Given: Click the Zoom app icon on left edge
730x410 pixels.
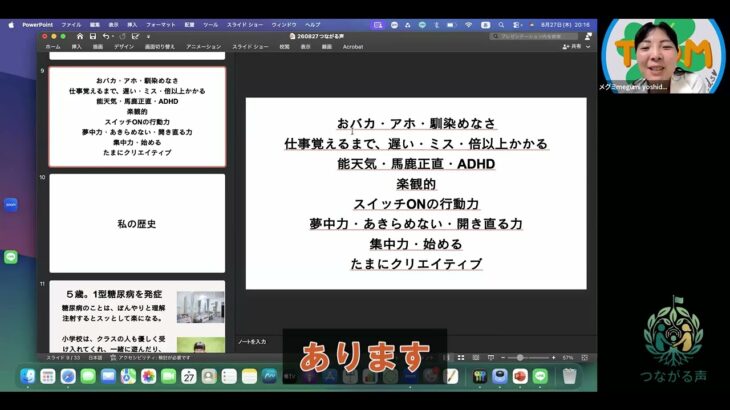Looking at the screenshot, I should 11,205.
